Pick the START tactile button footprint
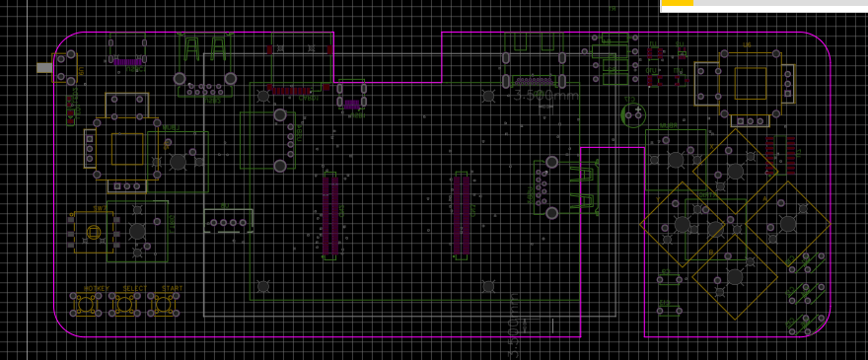 tap(164, 305)
